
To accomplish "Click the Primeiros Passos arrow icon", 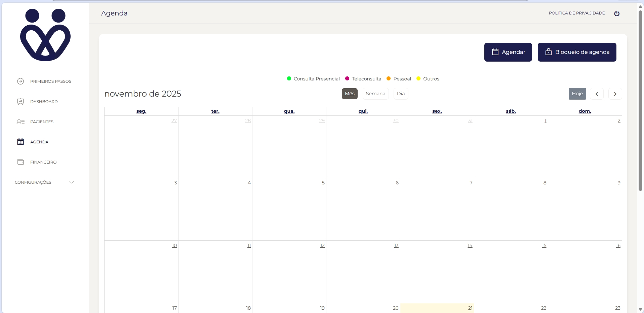I will (x=21, y=81).
